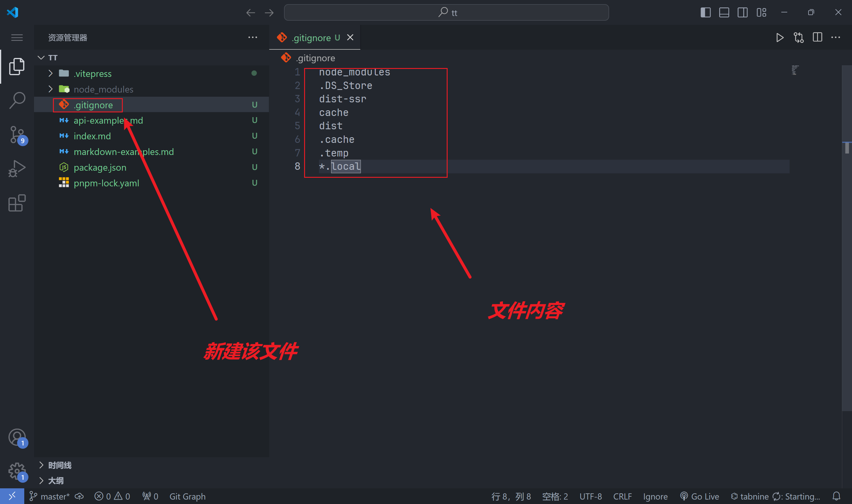Open the Run and Debug view
Viewport: 852px width, 504px height.
click(x=17, y=169)
